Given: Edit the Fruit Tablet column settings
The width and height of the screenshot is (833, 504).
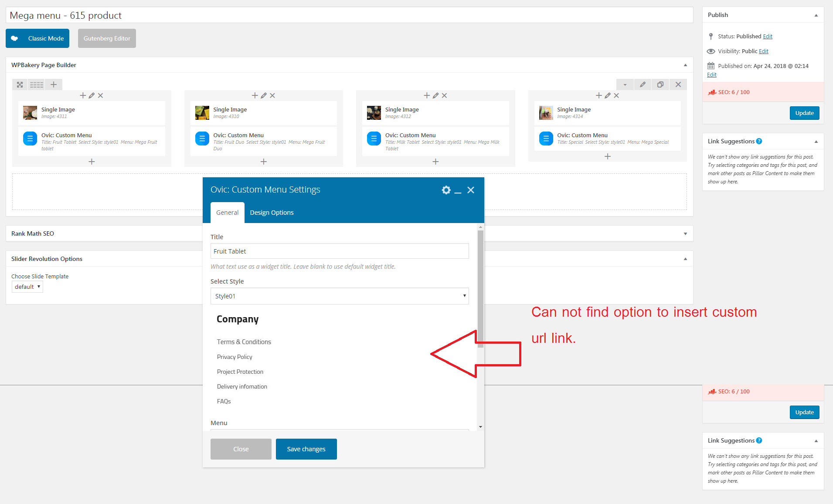Looking at the screenshot, I should click(x=92, y=95).
